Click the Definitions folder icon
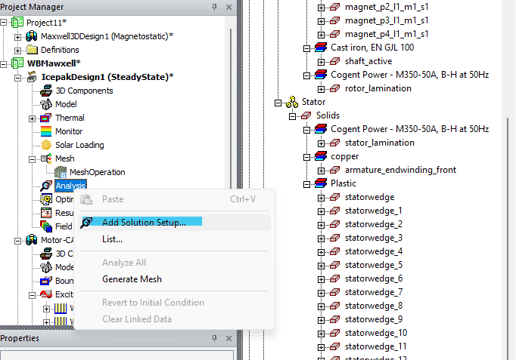 pos(32,50)
